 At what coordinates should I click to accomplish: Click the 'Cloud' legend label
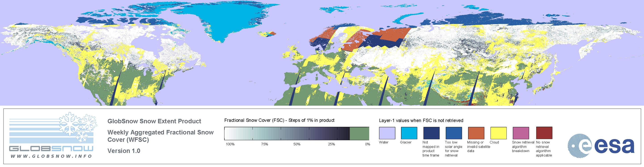tap(494, 142)
